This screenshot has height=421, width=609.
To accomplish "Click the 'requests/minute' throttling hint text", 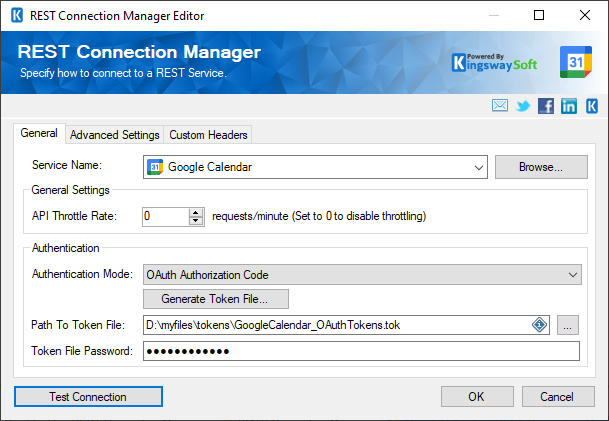I will 319,216.
